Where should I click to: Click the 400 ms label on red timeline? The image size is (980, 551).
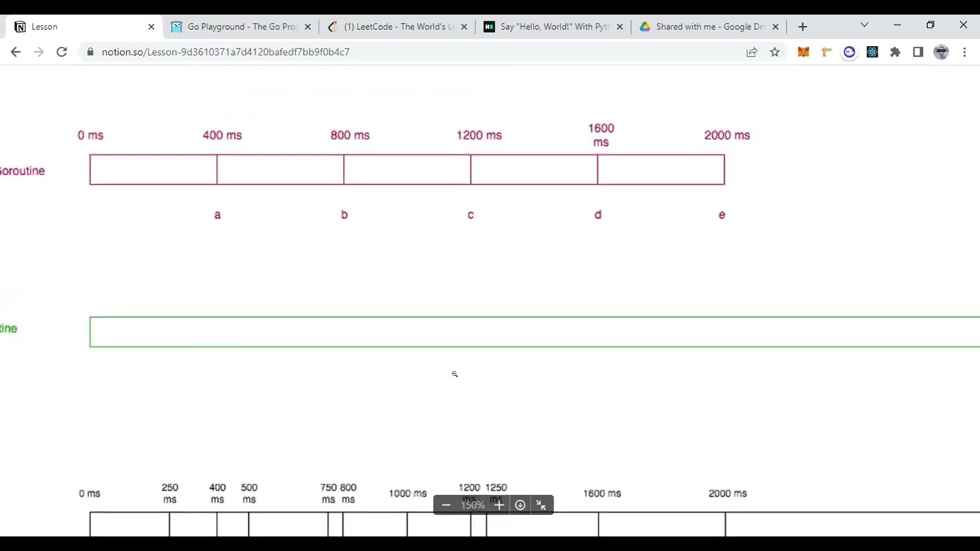222,135
